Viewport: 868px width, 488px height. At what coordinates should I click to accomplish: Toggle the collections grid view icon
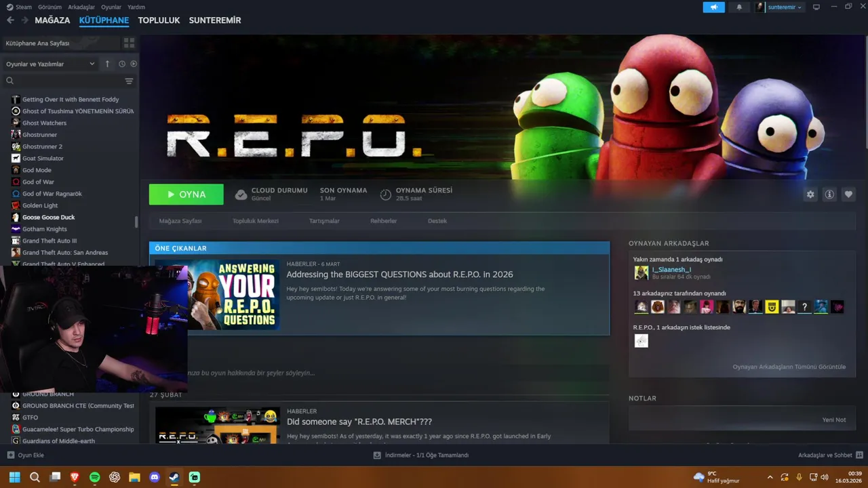tap(129, 43)
